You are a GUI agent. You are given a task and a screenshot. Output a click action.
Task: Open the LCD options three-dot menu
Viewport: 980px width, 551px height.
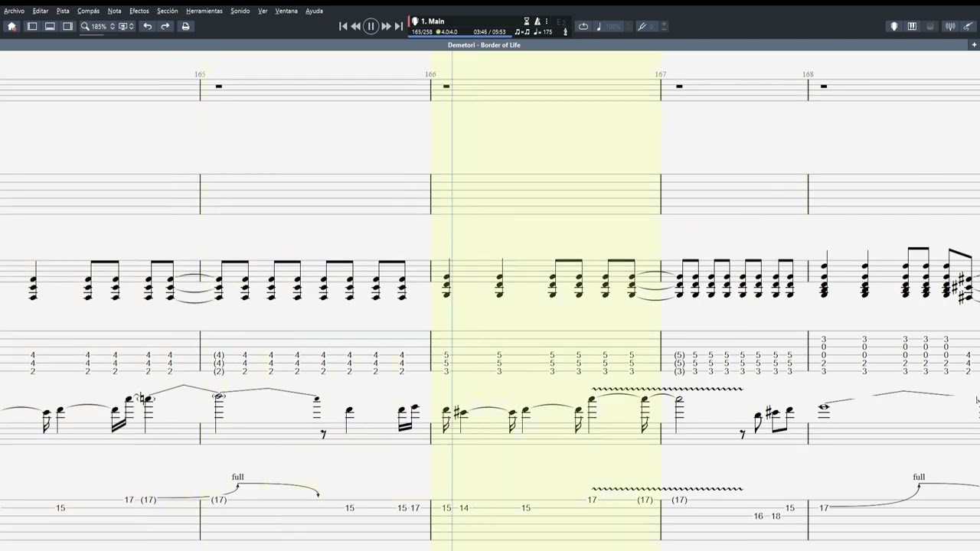coord(547,21)
